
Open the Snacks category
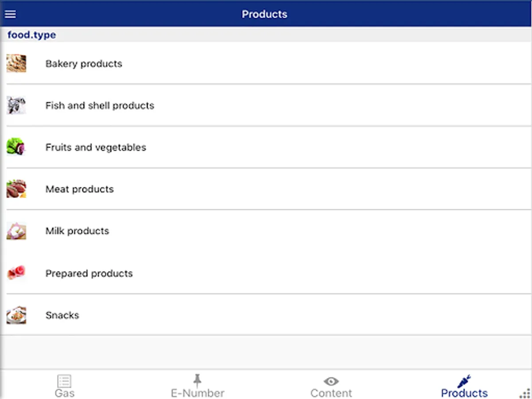click(63, 315)
